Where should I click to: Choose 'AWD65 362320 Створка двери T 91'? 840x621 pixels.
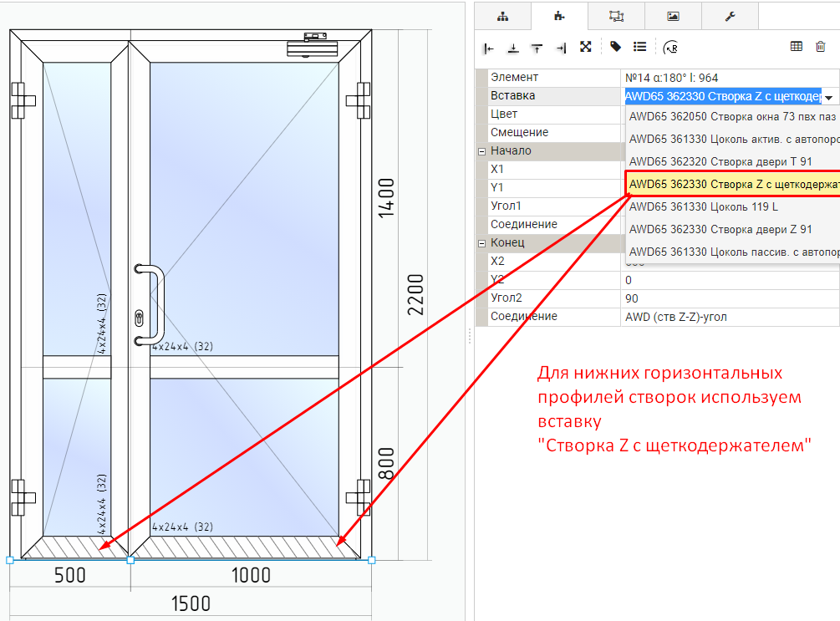[x=732, y=162]
